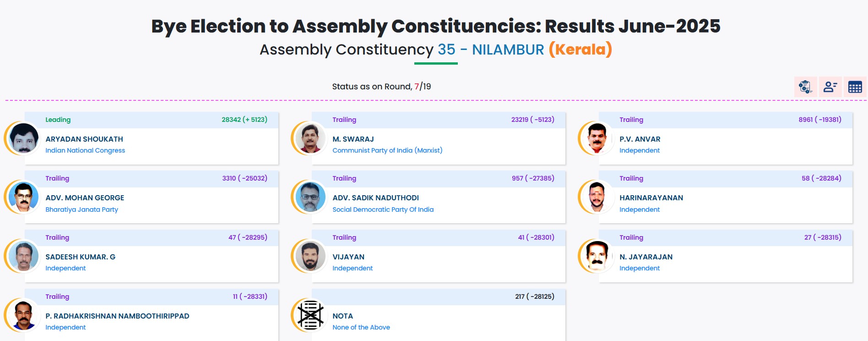The width and height of the screenshot is (868, 341).
Task: Click Trailing status on P.V. Anvar card
Action: click(630, 120)
